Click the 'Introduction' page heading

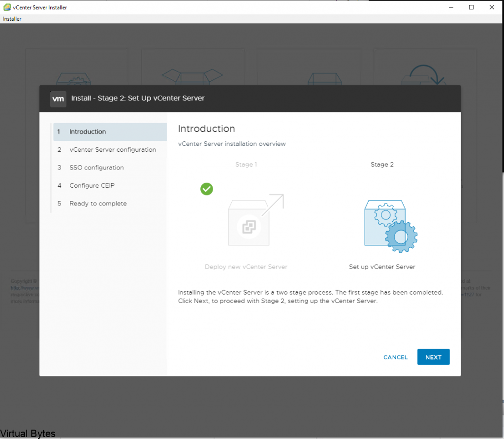coord(206,129)
